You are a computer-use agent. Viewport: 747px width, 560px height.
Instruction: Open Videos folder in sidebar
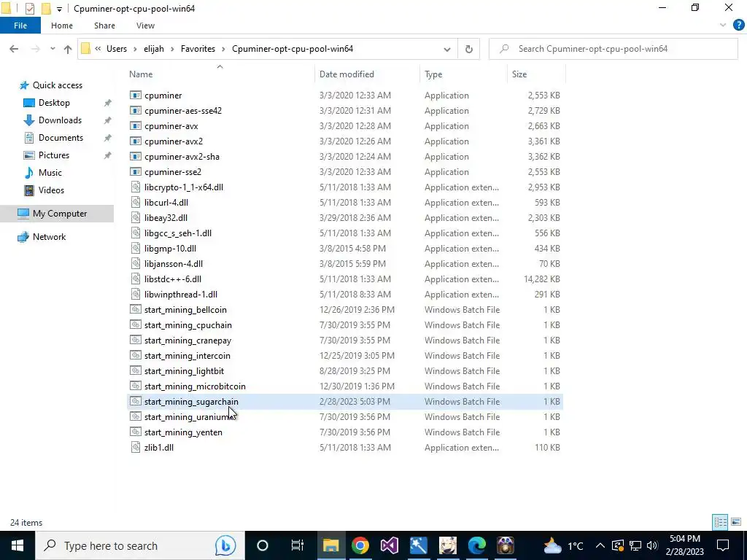[51, 190]
